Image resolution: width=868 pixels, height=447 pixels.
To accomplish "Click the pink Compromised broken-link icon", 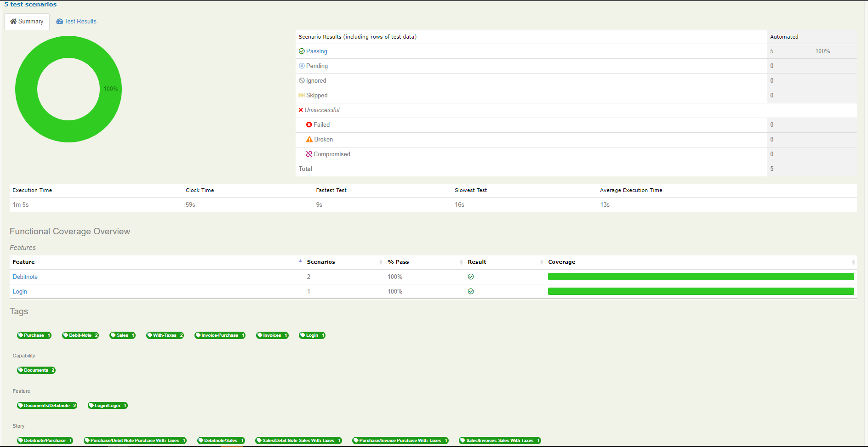I will [308, 154].
